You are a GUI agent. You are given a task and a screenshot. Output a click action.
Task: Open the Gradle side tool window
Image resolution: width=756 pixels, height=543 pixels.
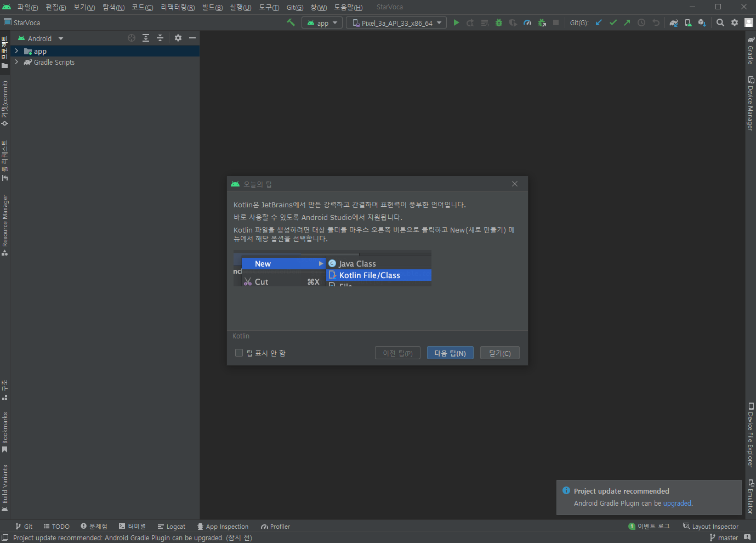tap(751, 50)
